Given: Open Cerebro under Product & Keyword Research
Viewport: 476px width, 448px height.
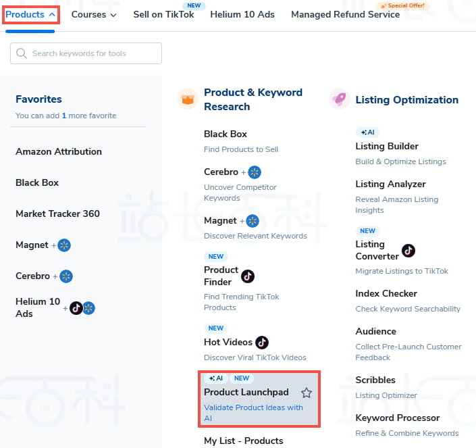Looking at the screenshot, I should pos(221,172).
